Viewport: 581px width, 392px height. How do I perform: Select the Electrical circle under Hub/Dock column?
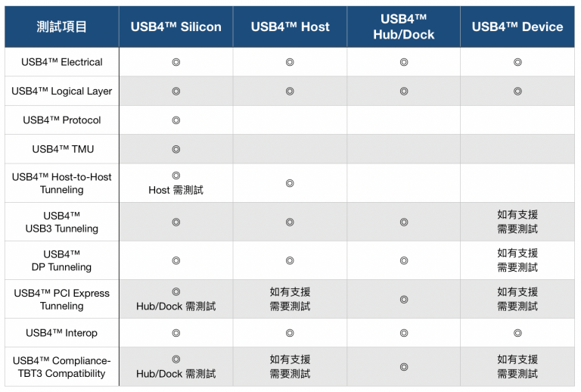(404, 62)
